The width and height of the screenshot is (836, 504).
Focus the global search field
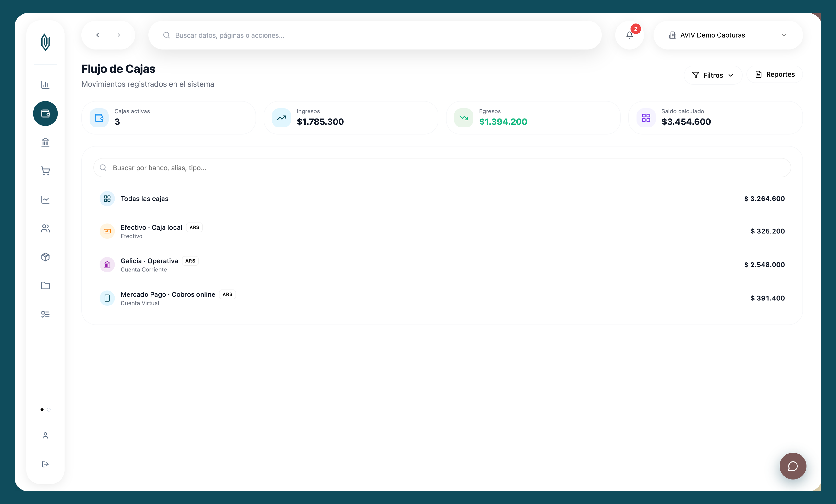(x=375, y=35)
